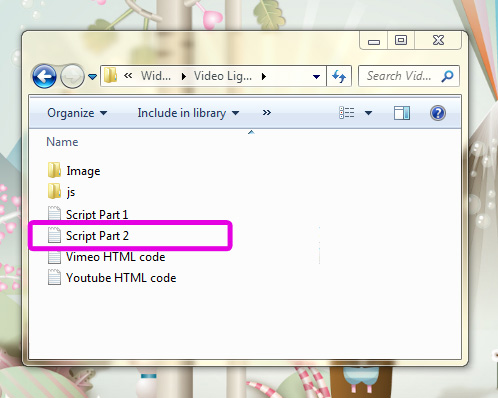
Task: Expand arrow after 'Wid...' breadcrumb
Action: click(183, 77)
